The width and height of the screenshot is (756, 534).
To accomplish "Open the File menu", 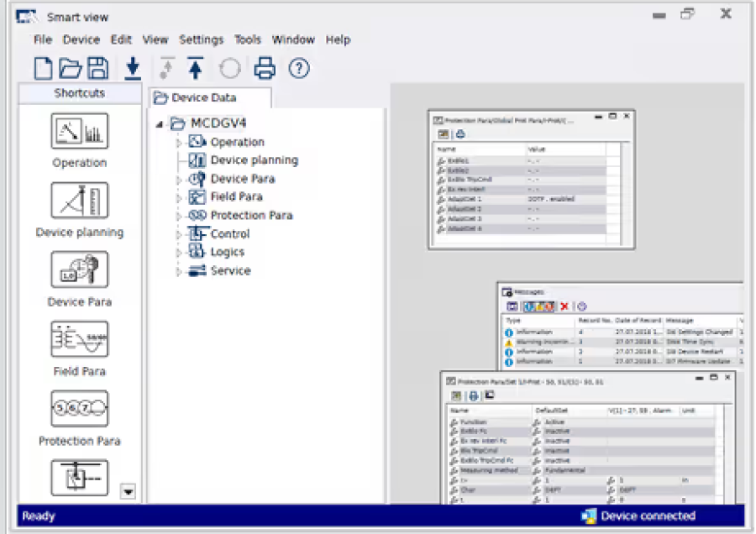I will click(x=43, y=39).
